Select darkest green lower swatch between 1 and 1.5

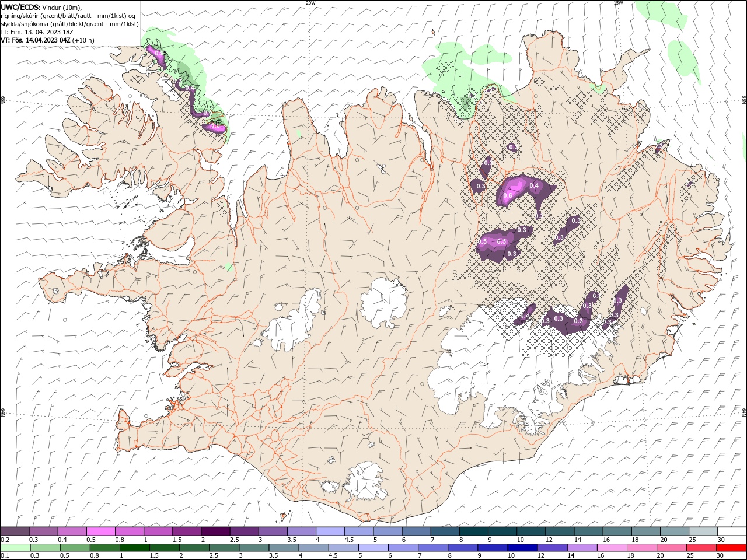coord(134,548)
